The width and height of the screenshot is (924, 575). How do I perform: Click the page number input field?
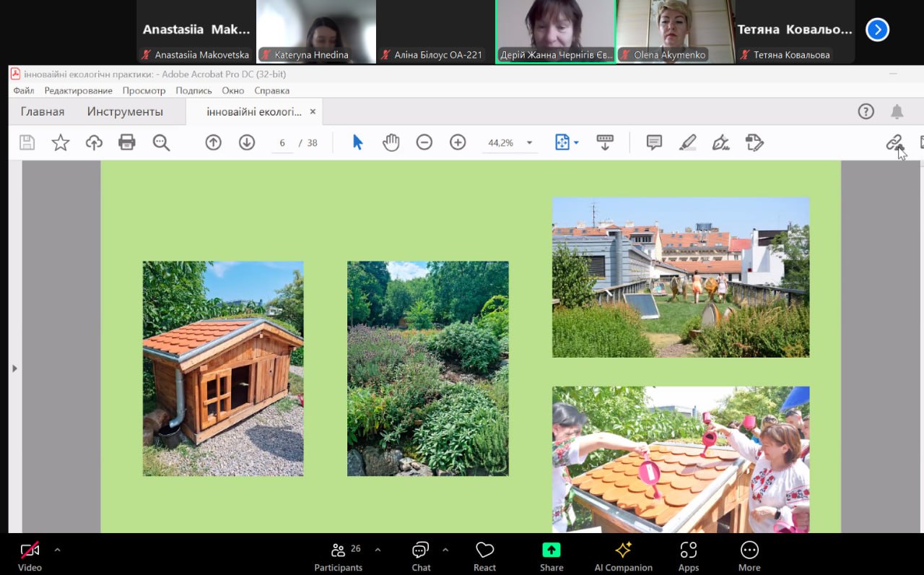point(283,143)
